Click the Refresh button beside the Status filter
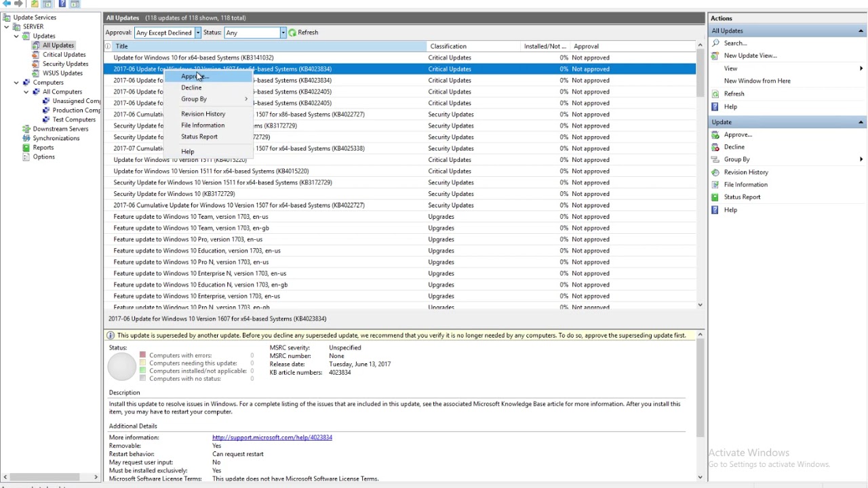 click(303, 33)
